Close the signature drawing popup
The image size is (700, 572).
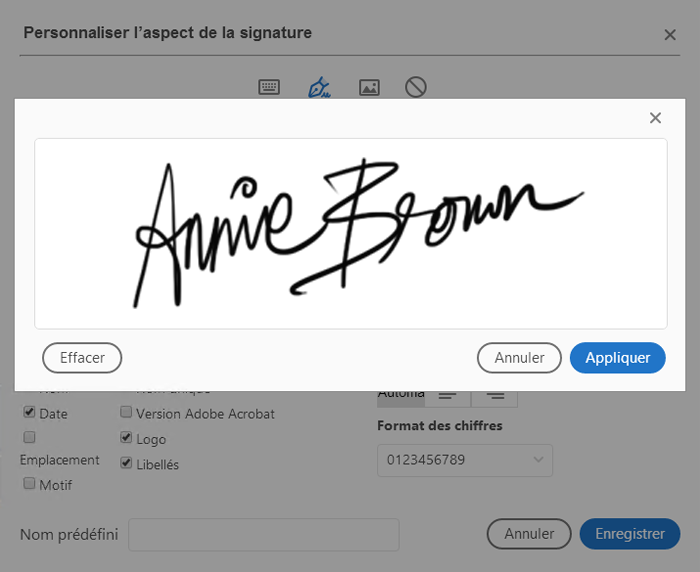tap(655, 118)
